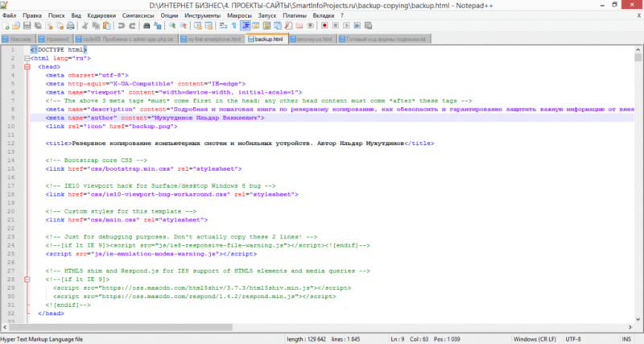Open Find with the binoculars icon

147,26
